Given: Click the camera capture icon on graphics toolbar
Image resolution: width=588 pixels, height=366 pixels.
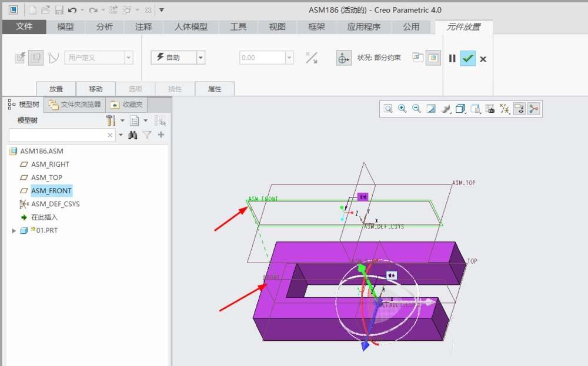Looking at the screenshot, I should pyautogui.click(x=490, y=108).
